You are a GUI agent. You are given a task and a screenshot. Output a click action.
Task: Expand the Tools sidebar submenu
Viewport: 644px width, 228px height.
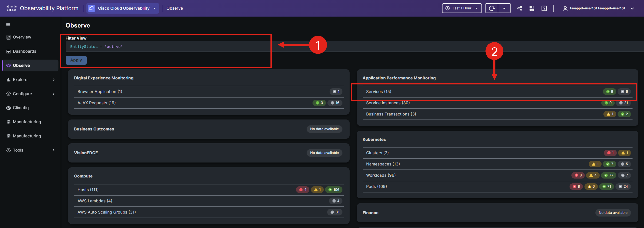click(54, 150)
